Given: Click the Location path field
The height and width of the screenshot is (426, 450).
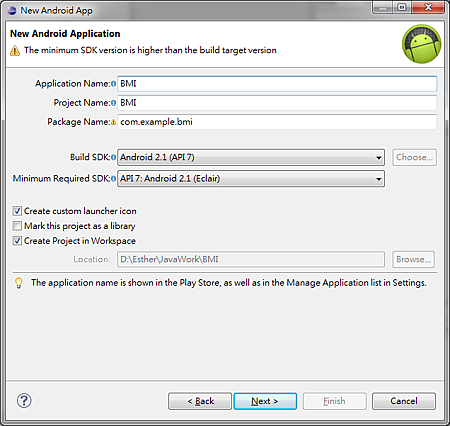Looking at the screenshot, I should click(251, 259).
